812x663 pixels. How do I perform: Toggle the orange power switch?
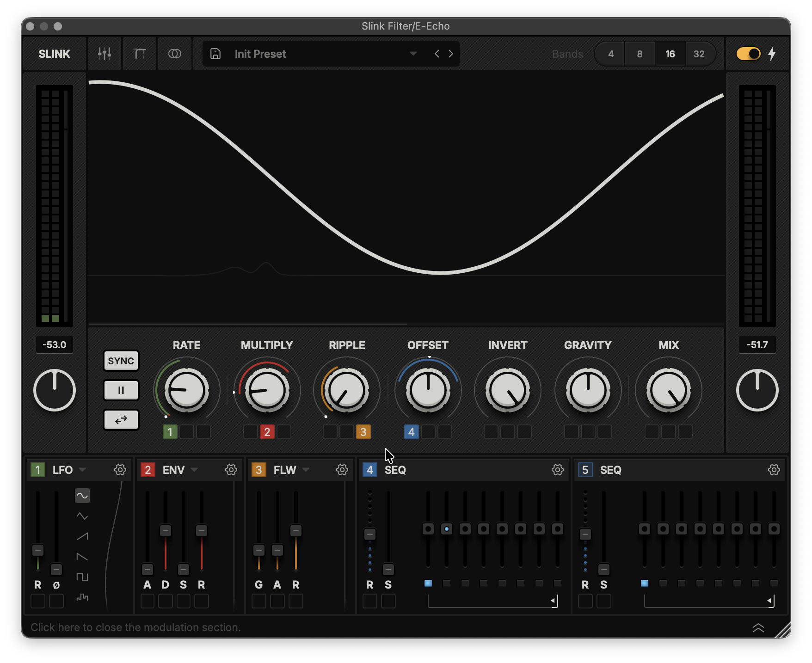click(x=748, y=54)
